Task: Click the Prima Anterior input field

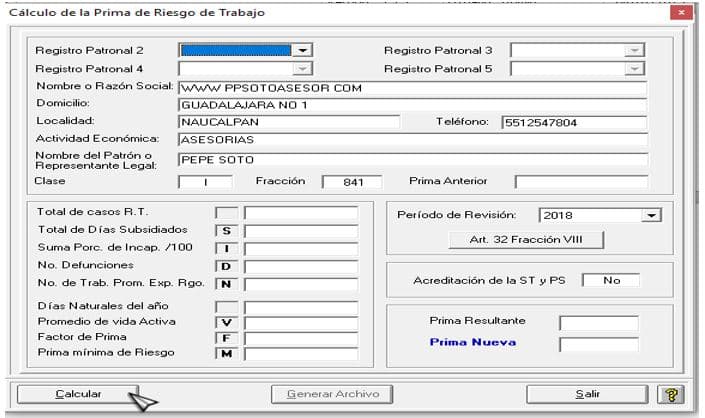Action: tap(581, 182)
